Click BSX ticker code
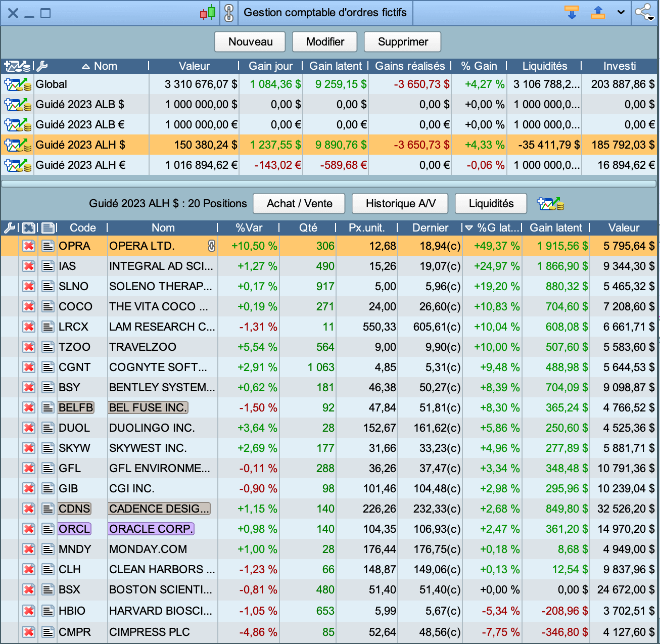Screen dimensions: 660x644 pyautogui.click(x=69, y=590)
